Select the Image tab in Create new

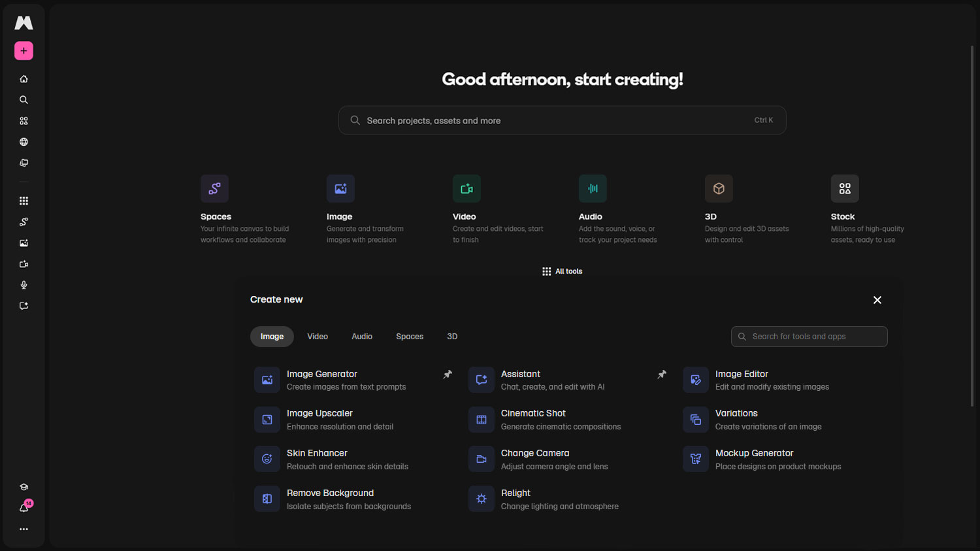(272, 337)
